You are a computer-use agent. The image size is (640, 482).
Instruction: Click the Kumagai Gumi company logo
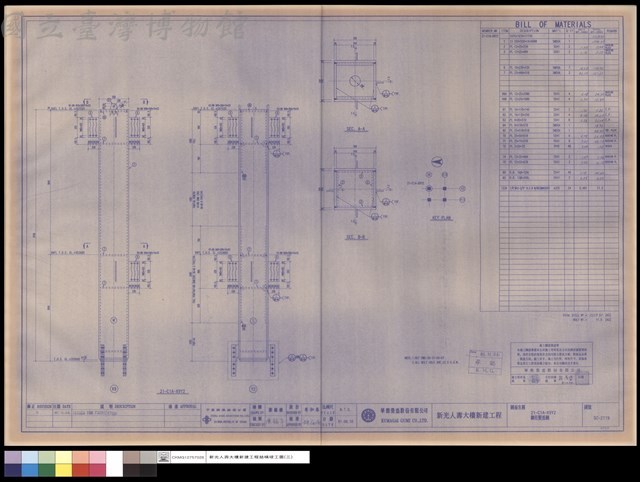click(x=368, y=415)
